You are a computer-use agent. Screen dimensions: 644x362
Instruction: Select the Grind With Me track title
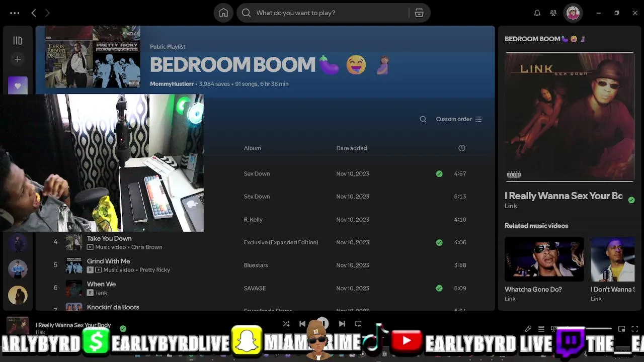pyautogui.click(x=109, y=261)
